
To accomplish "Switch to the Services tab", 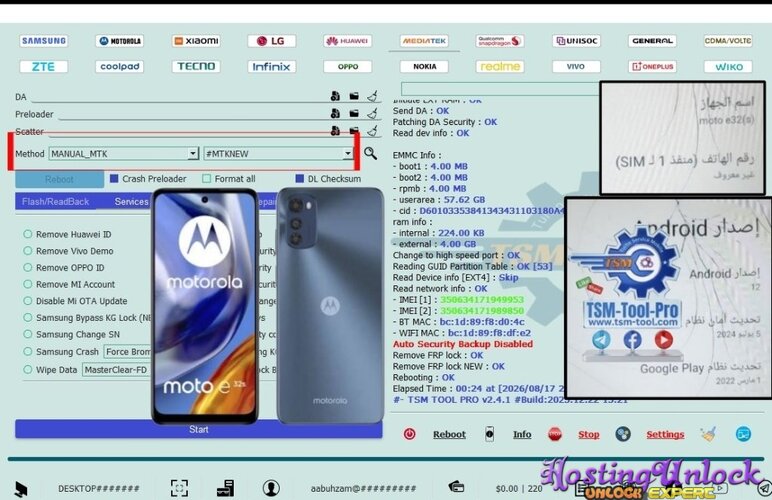I will coord(131,202).
